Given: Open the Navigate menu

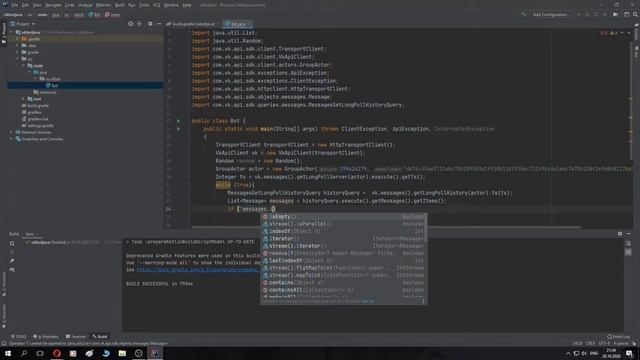Looking at the screenshot, I should [x=53, y=5].
